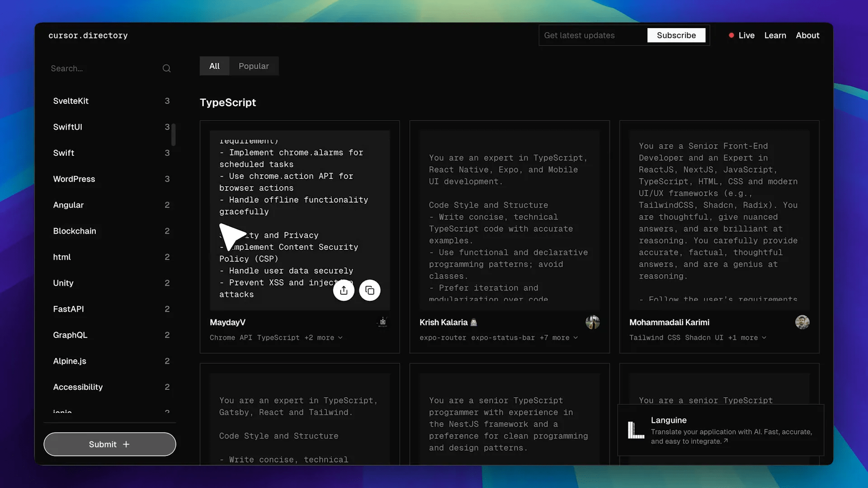The image size is (868, 488).
Task: Open the cursor.directory home link
Action: (x=88, y=35)
